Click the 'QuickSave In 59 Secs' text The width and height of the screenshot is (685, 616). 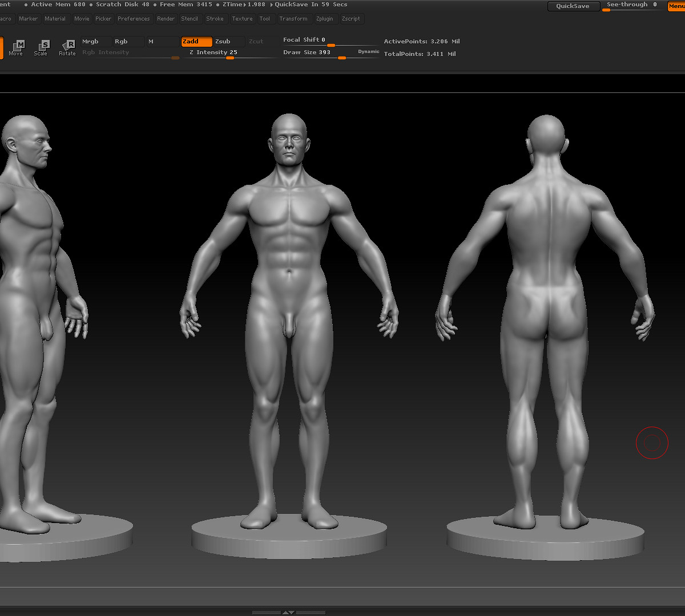(311, 5)
